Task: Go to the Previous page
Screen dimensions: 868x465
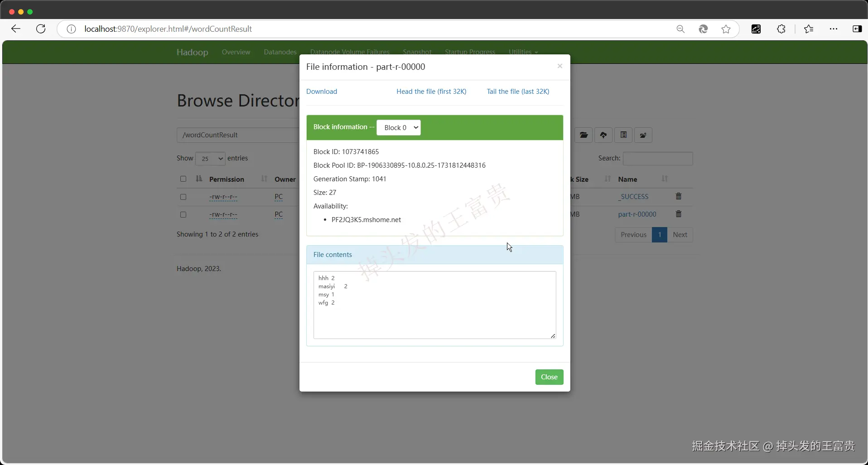Action: [x=633, y=235]
